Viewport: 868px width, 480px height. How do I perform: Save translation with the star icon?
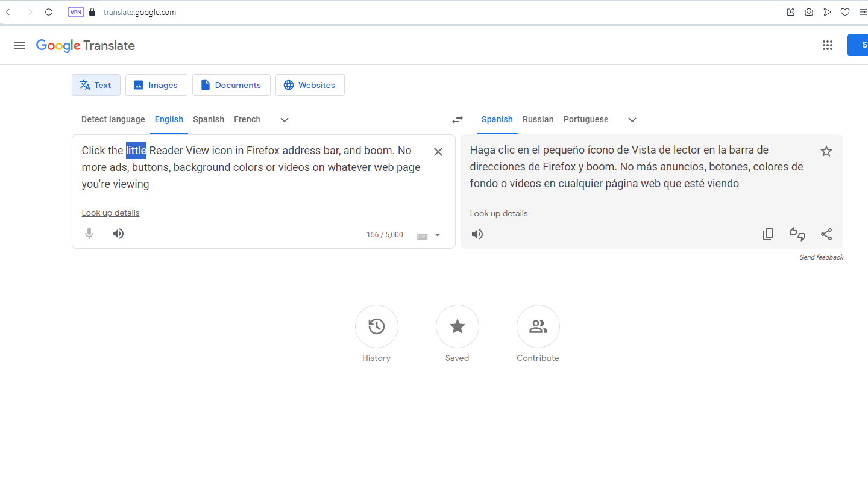point(826,151)
